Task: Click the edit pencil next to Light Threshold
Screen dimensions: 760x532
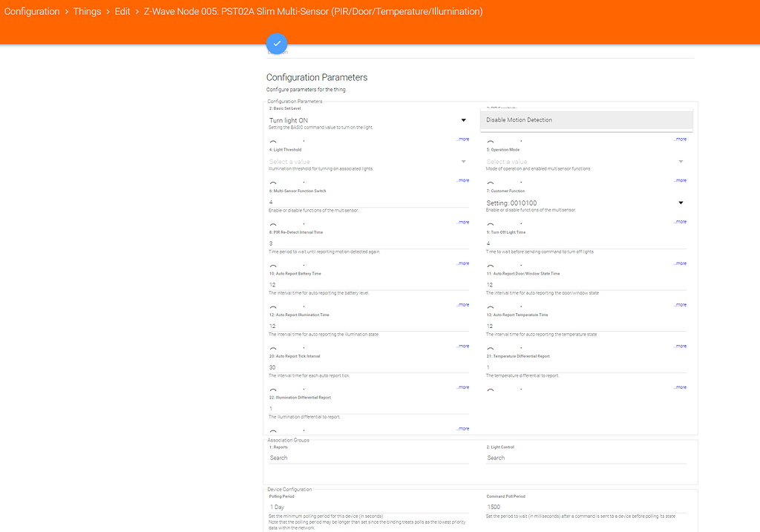Action: tap(304, 181)
